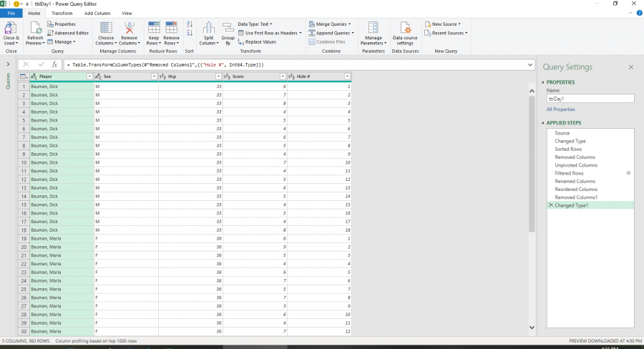Collapse the PROPERTIES section

(x=543, y=82)
